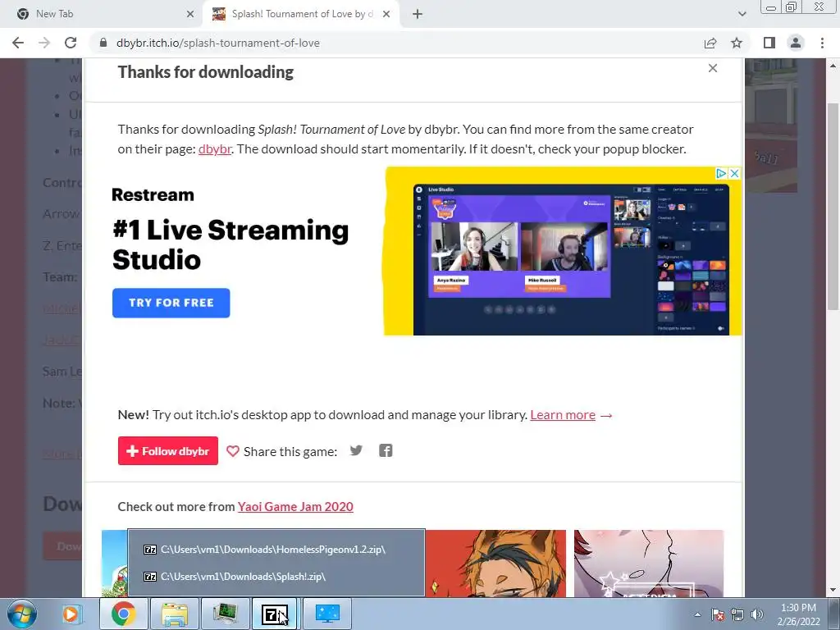Image resolution: width=840 pixels, height=630 pixels.
Task: Close the Splash! Tournament of Love tab
Action: [386, 14]
